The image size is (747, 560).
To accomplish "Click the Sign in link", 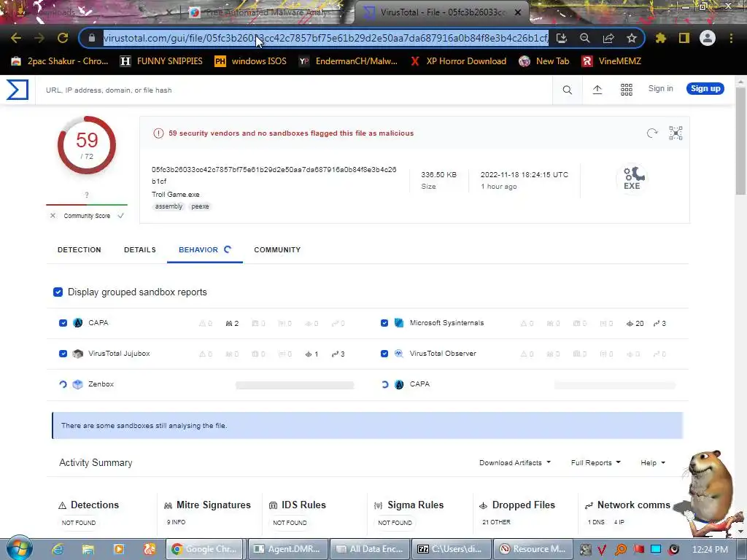I will pos(660,88).
